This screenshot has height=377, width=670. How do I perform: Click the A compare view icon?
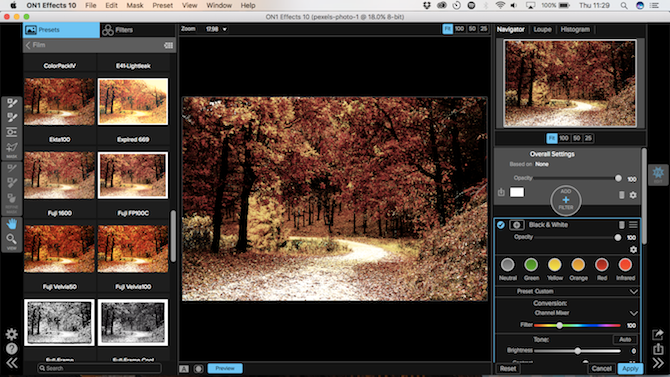(184, 368)
